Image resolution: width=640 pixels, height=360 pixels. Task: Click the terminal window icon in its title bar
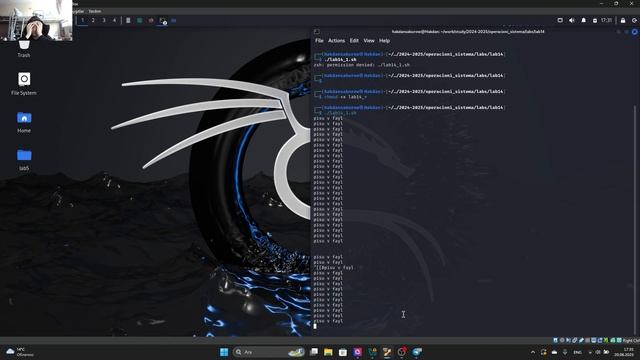[x=317, y=31]
